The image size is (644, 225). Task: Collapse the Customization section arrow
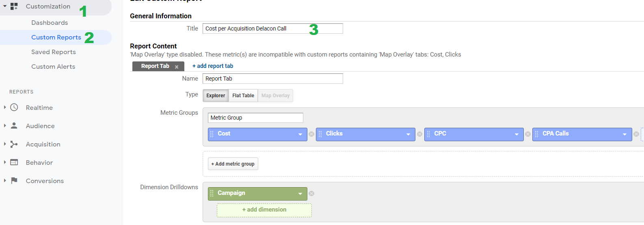tap(5, 7)
